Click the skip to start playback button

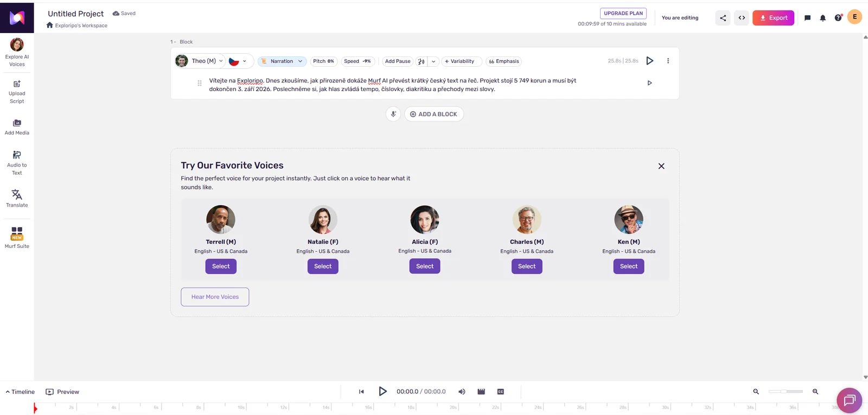click(x=361, y=392)
